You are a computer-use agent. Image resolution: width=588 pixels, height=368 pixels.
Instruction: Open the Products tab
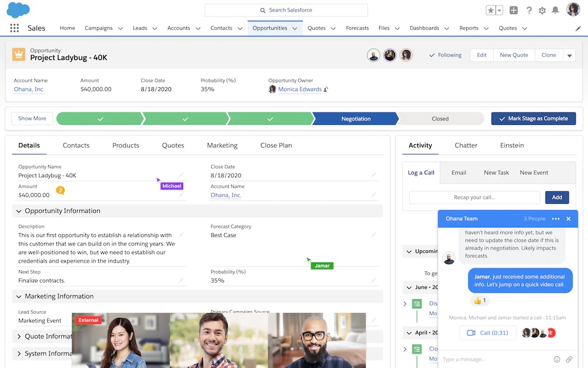125,145
